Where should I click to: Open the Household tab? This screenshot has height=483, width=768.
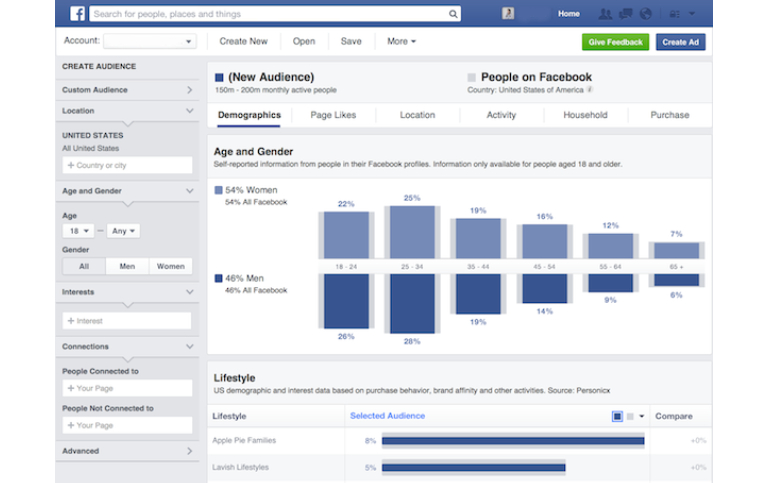click(x=585, y=115)
